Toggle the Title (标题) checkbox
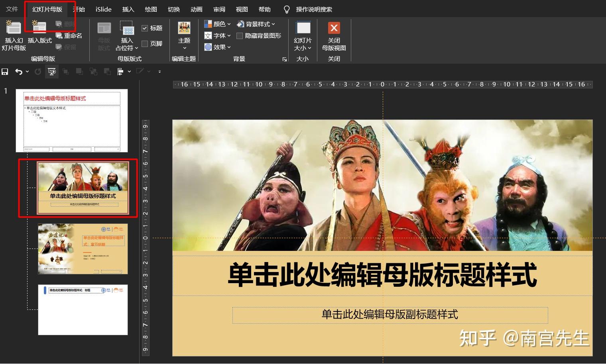Screen dimensions: 606x364 point(145,28)
